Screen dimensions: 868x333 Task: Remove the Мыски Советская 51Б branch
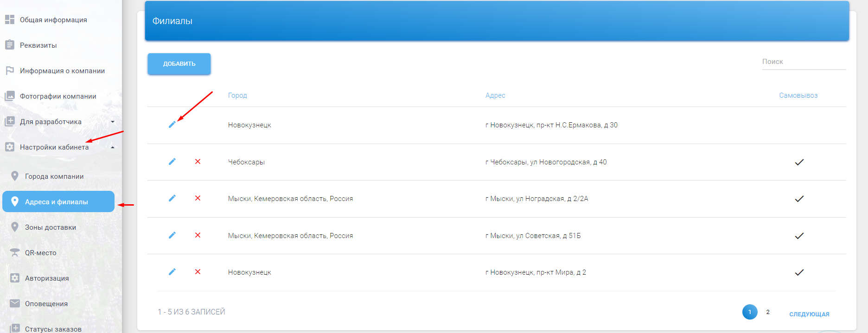click(198, 235)
